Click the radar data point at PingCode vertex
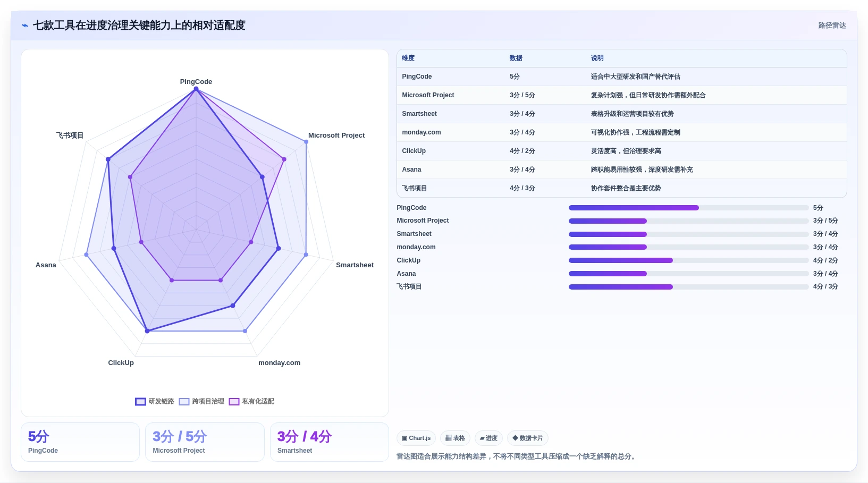868x483 pixels. click(x=196, y=89)
